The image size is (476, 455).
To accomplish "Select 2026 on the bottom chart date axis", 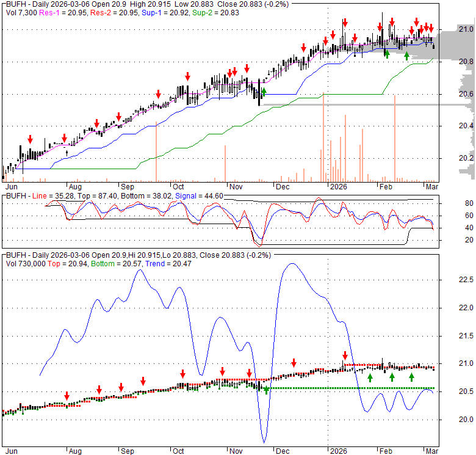I will 339,451.
